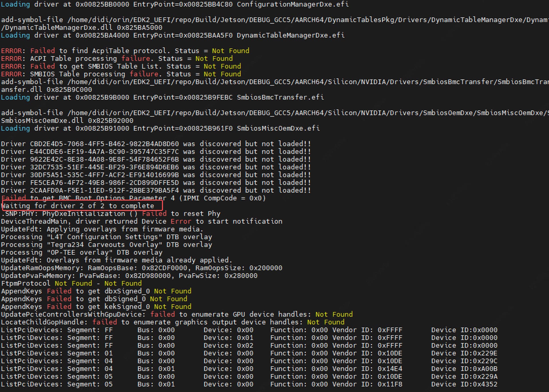Image resolution: width=549 pixels, height=392 pixels.
Task: Click 'DynamicTableManagerDxe.efi' in the loading driver line
Action: 291,35
